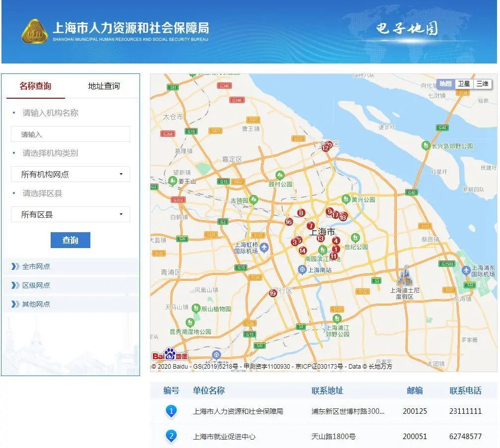This screenshot has height=448, width=500.
Task: Click the Pudong airport icon on map
Action: (x=466, y=271)
